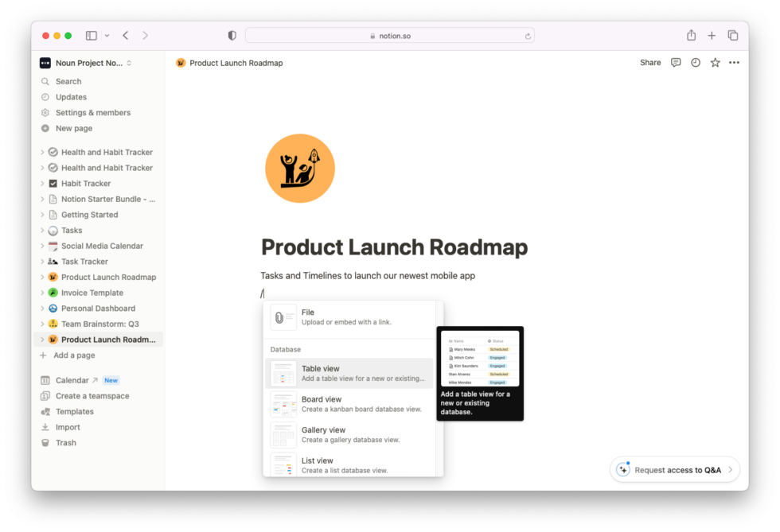The width and height of the screenshot is (780, 532).
Task: Click the rocket launch page emoji icon
Action: pyautogui.click(x=300, y=168)
